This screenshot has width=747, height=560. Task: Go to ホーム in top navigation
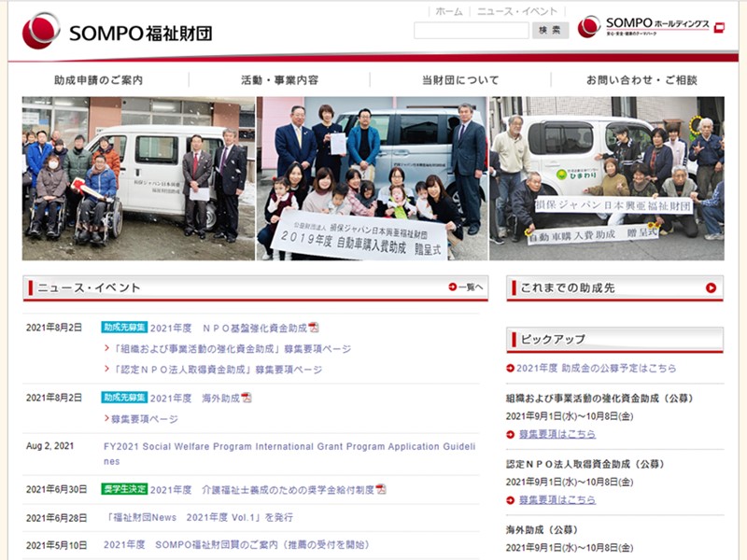[449, 11]
